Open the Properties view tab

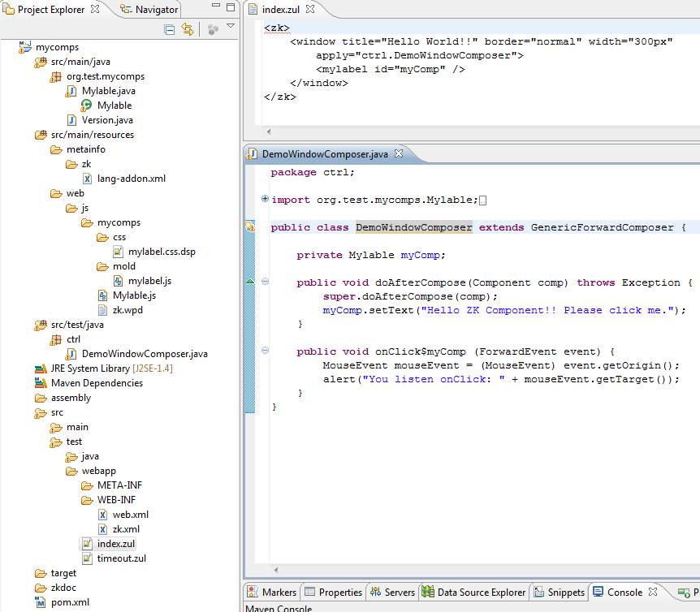333,592
